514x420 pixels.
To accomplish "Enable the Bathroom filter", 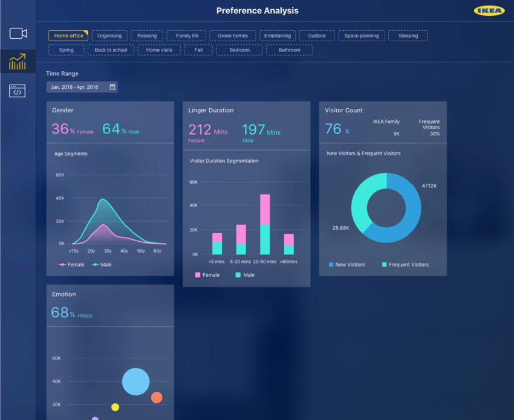I will (x=289, y=50).
